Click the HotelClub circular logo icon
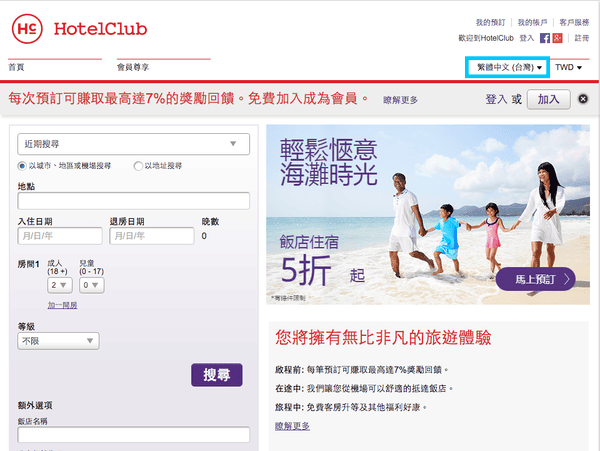The image size is (600, 451). click(27, 29)
